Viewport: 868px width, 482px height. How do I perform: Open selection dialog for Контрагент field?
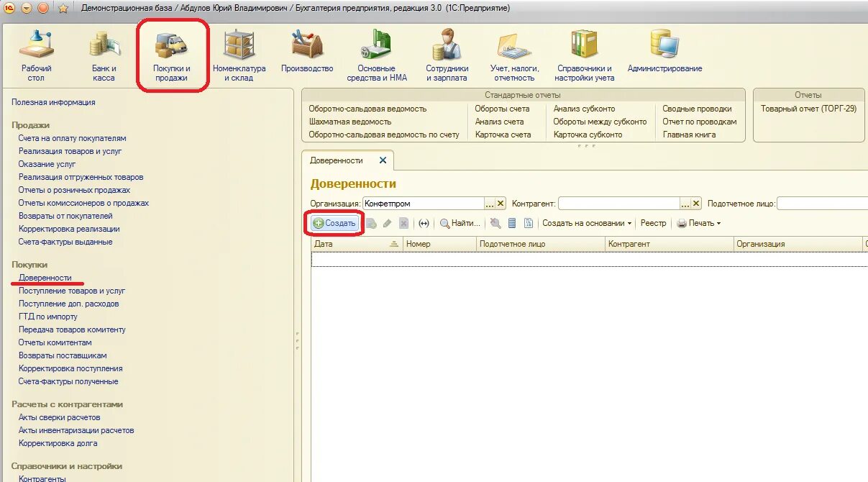coord(685,204)
